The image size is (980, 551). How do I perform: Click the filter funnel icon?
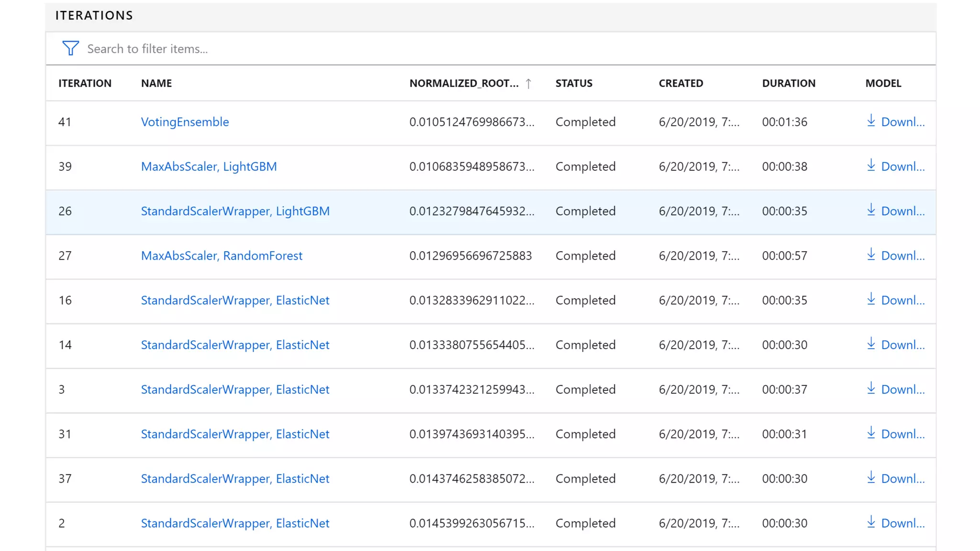[70, 48]
